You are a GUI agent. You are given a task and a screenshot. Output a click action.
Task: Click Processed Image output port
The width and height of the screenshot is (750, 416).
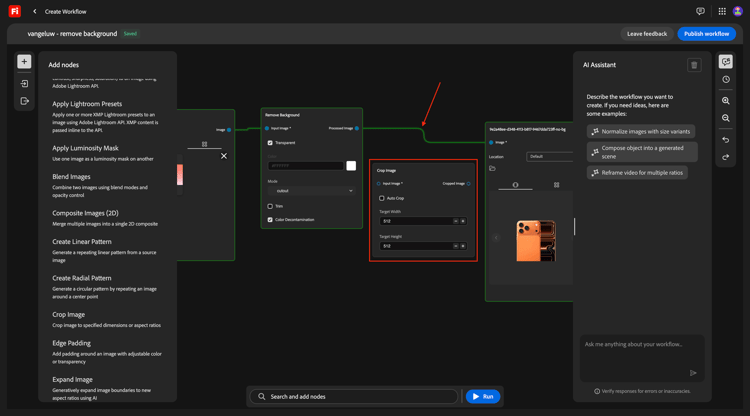pyautogui.click(x=357, y=128)
